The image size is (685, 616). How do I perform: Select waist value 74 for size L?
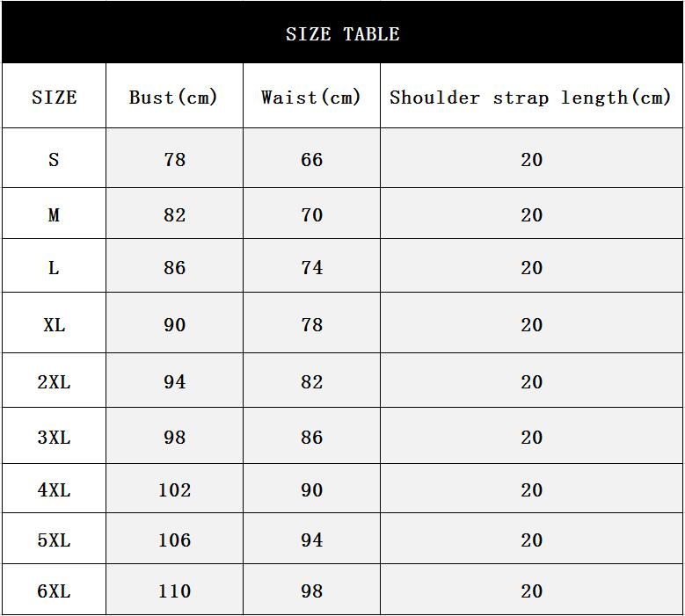[x=311, y=268]
